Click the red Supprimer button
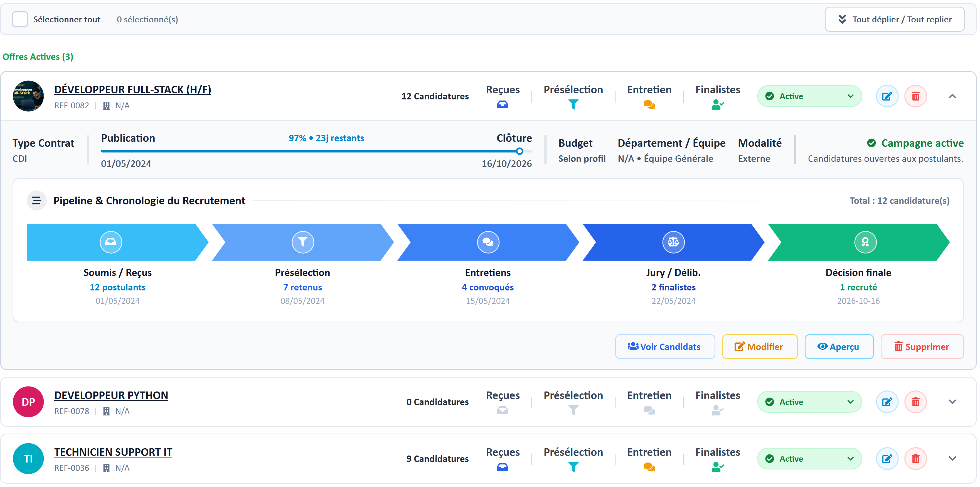 pyautogui.click(x=922, y=347)
